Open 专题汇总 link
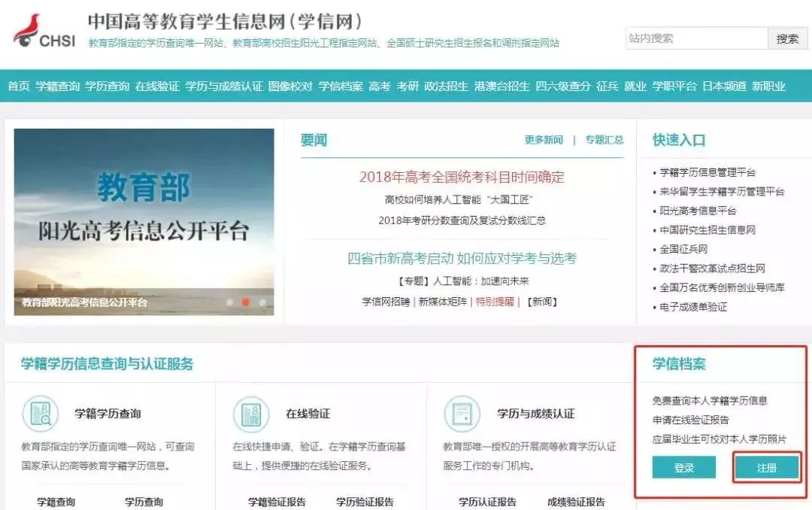 [x=604, y=140]
